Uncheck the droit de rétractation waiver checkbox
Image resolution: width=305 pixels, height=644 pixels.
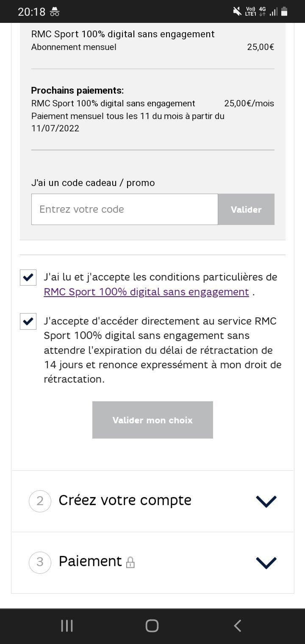point(28,322)
